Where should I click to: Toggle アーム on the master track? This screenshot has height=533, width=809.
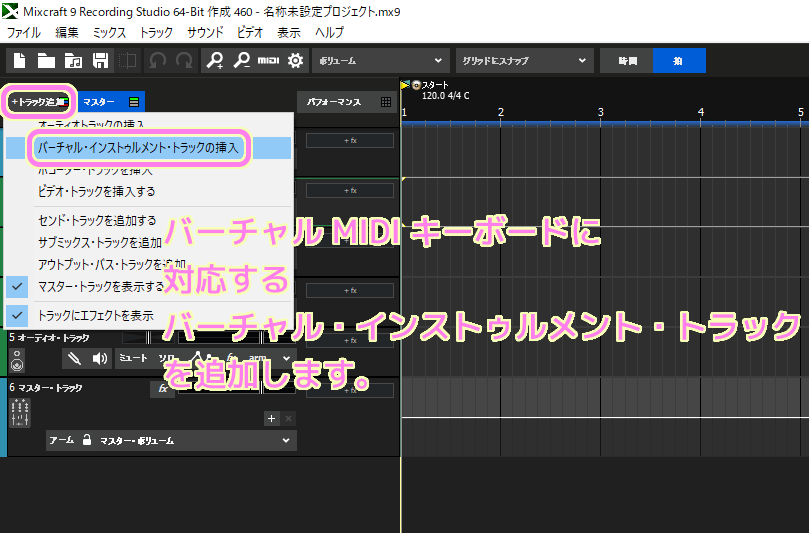pos(61,440)
